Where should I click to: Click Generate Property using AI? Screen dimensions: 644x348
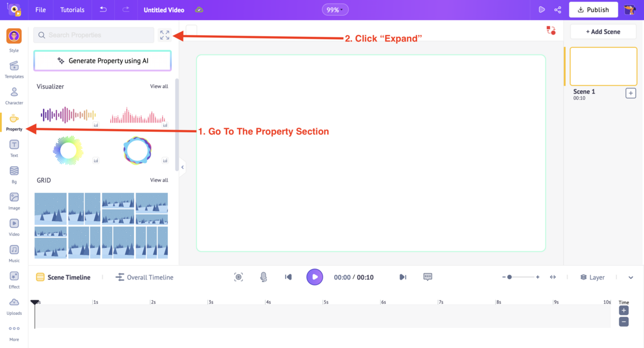(x=102, y=61)
